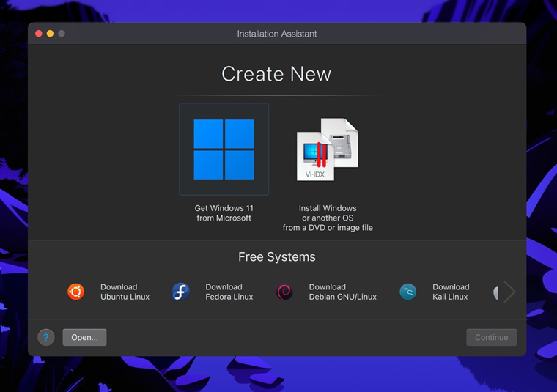Click the Ubuntu Linux logo icon
Viewport: 557px width, 392px height.
tap(75, 292)
